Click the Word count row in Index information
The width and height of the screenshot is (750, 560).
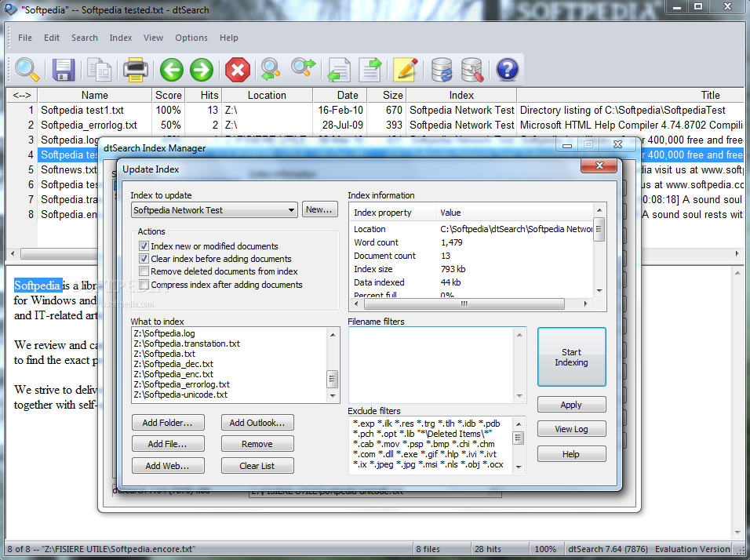pyautogui.click(x=472, y=242)
